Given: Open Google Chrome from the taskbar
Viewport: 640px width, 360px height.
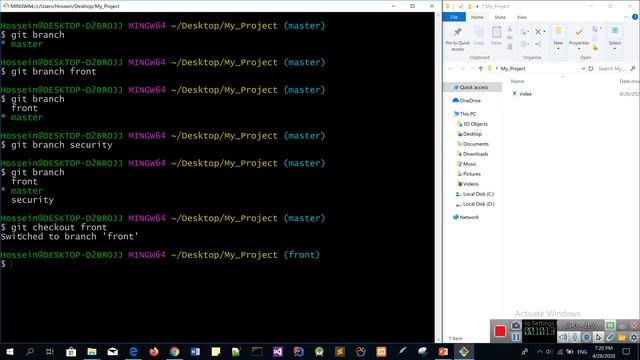Looking at the screenshot, I should click(175, 351).
